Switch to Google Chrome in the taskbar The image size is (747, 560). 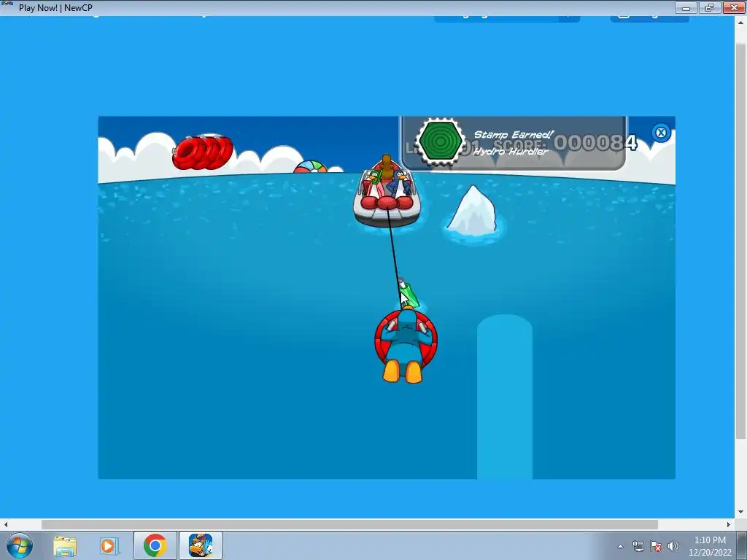tap(155, 545)
